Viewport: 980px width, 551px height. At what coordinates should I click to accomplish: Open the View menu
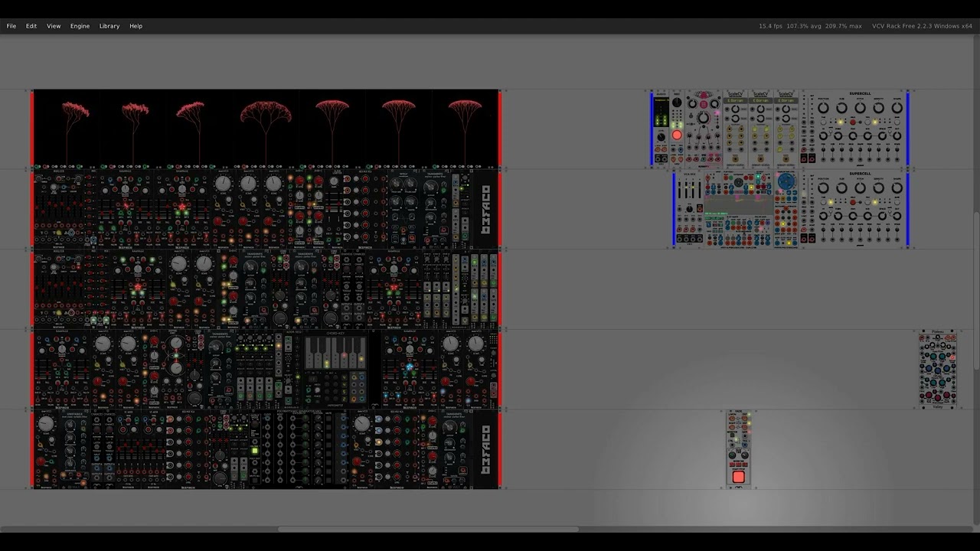(54, 26)
